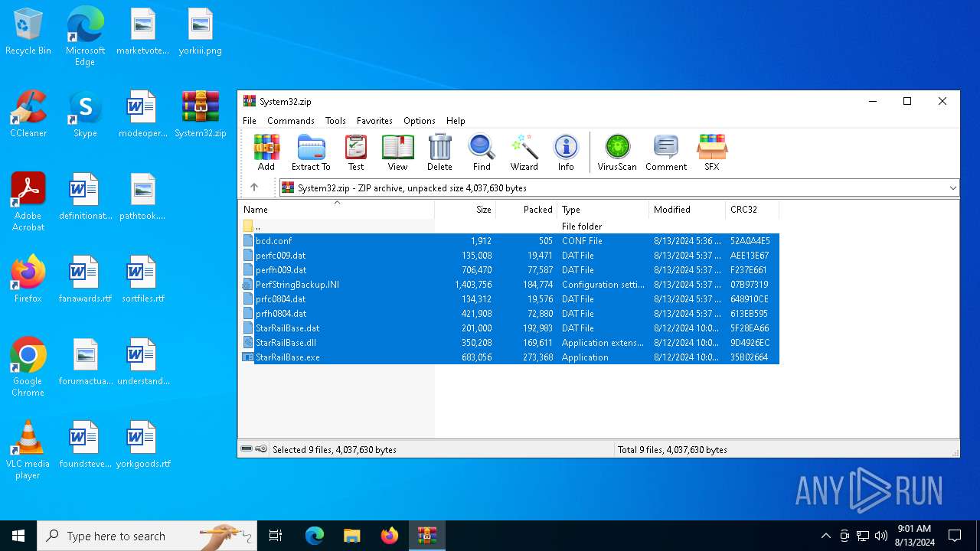
Task: Open File Explorer from the taskbar
Action: [351, 536]
